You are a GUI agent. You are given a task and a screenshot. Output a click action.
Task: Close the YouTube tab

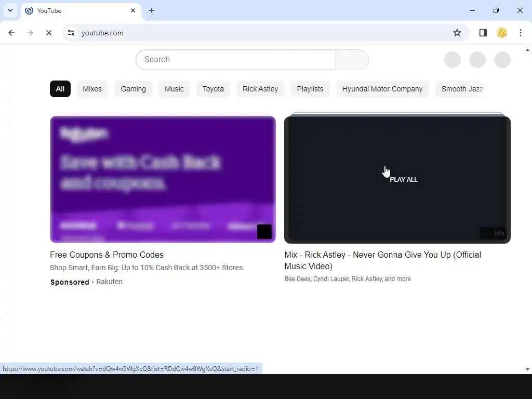pos(133,10)
